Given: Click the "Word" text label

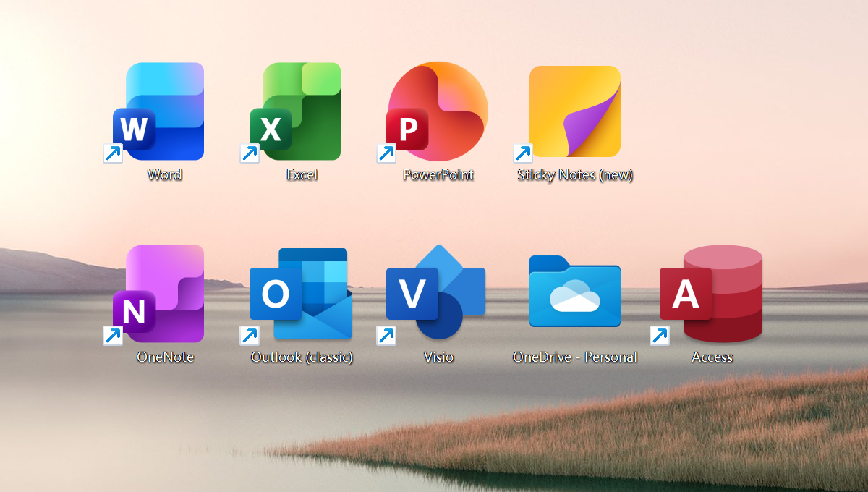Looking at the screenshot, I should click(x=164, y=175).
